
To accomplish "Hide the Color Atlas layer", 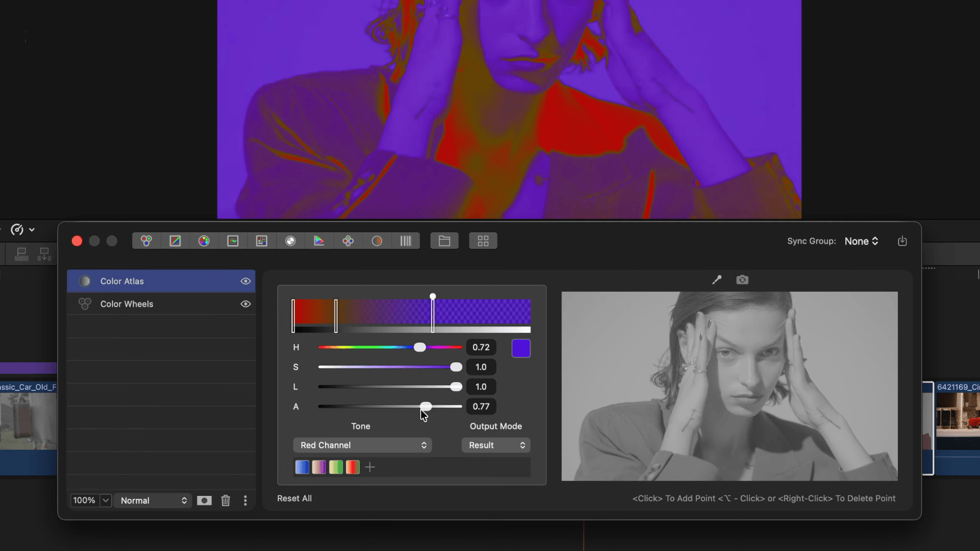I will pos(245,281).
